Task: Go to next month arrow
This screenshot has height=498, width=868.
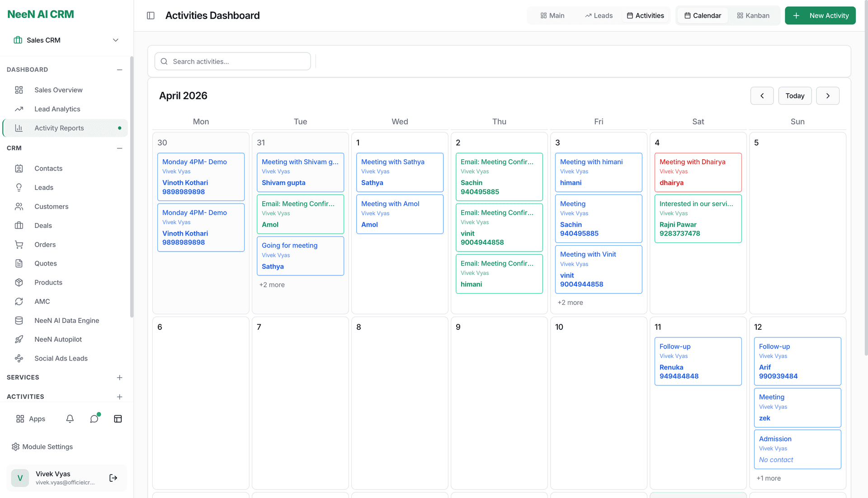Action: (x=827, y=96)
